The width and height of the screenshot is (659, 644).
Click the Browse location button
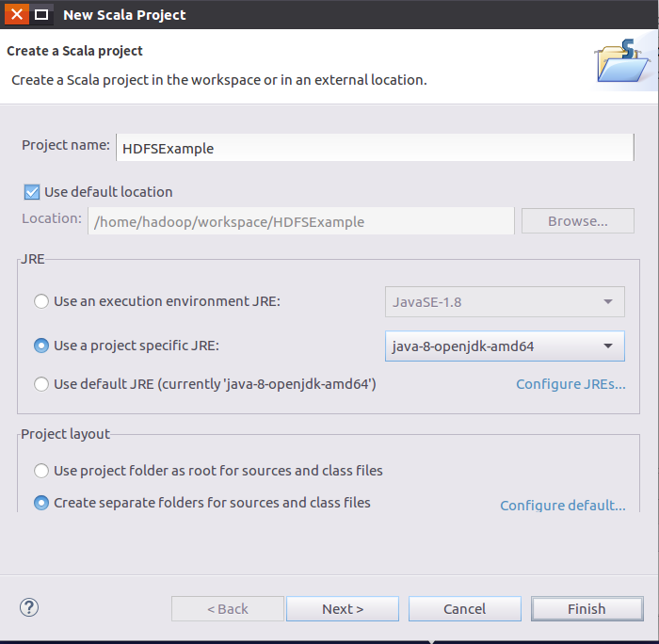(577, 221)
